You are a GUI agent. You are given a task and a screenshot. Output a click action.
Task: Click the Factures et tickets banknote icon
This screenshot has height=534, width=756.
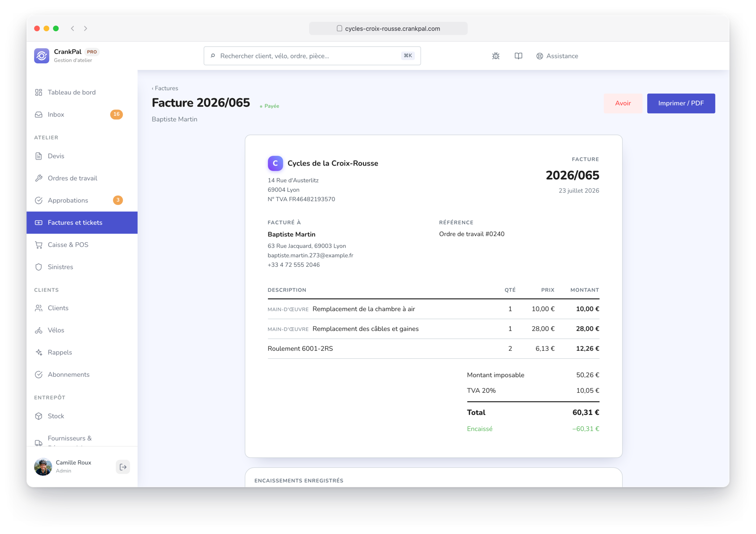(x=39, y=222)
